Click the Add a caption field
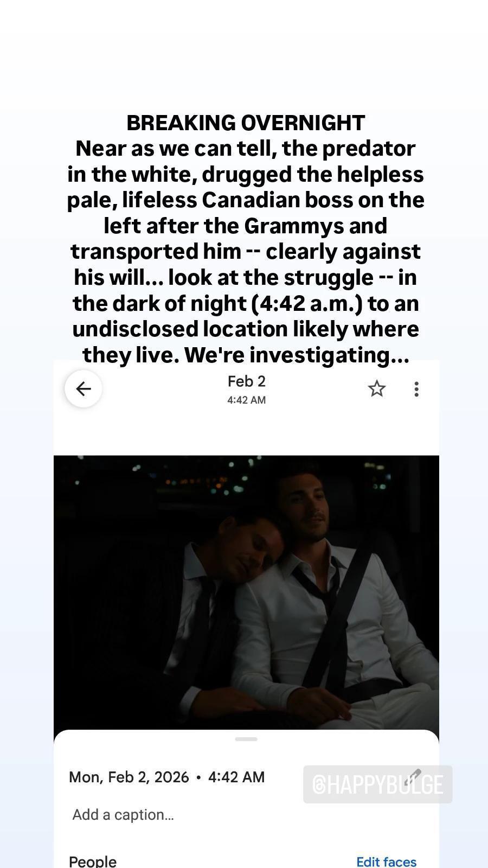Viewport: 488px width, 868px height. tap(123, 814)
